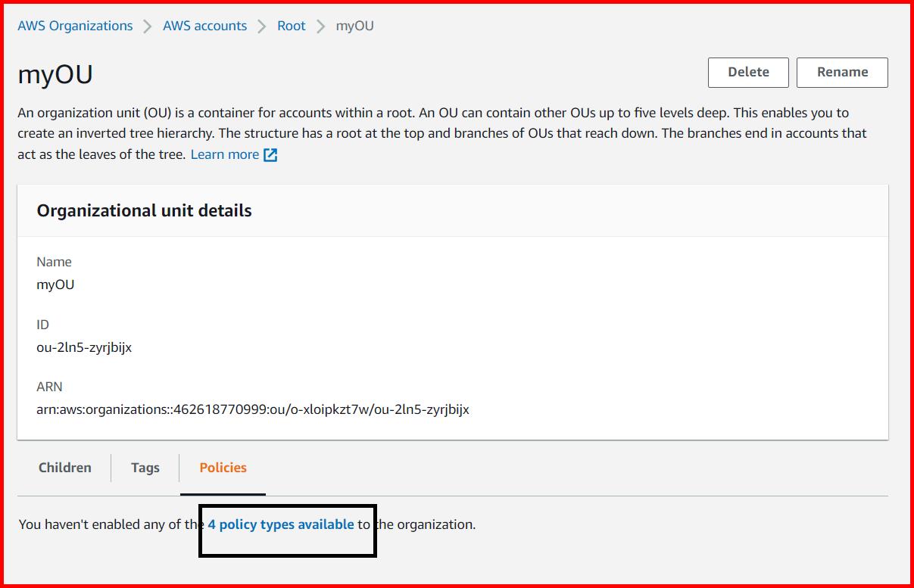Viewport: 914px width, 588px height.
Task: Switch to the Children tab
Action: point(65,468)
